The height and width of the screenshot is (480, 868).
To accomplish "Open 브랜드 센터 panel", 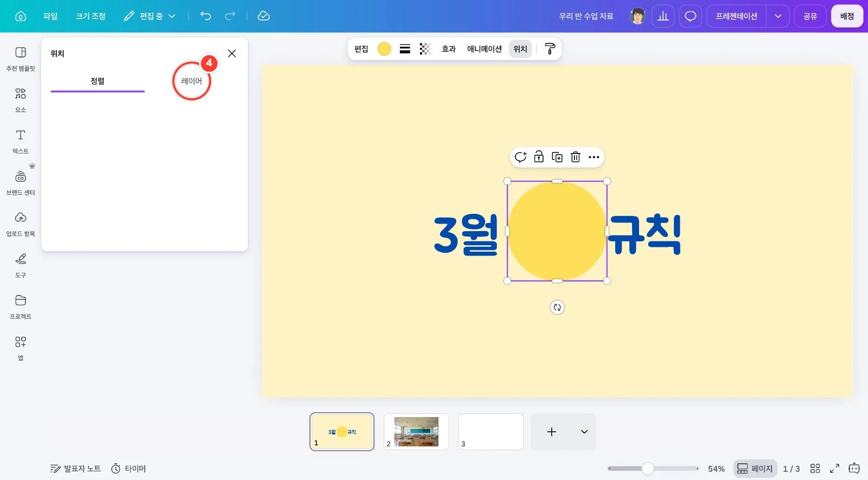I will 21,183.
